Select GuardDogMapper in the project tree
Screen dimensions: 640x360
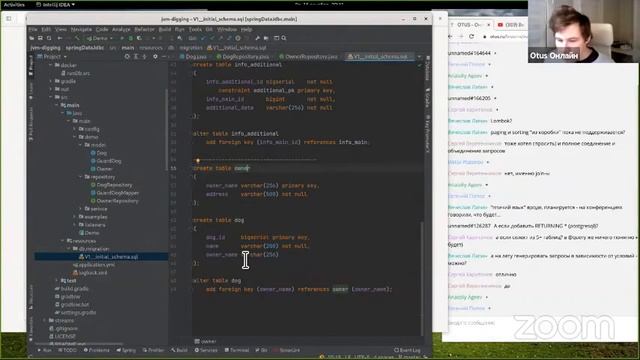[x=115, y=193]
